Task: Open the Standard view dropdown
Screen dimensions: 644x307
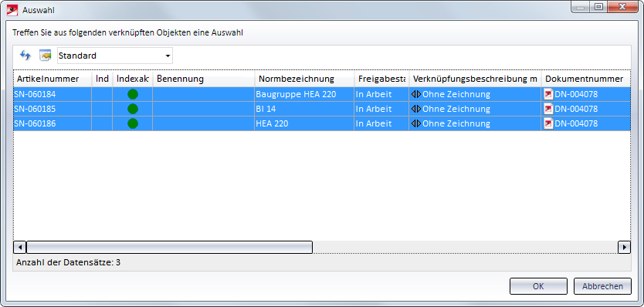Action: pos(115,56)
